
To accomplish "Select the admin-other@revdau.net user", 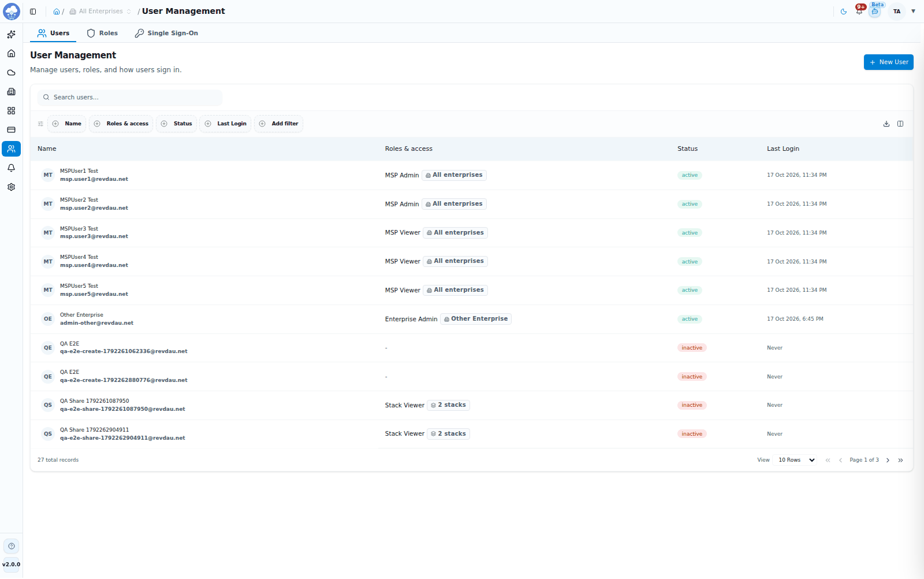I will coord(472,319).
